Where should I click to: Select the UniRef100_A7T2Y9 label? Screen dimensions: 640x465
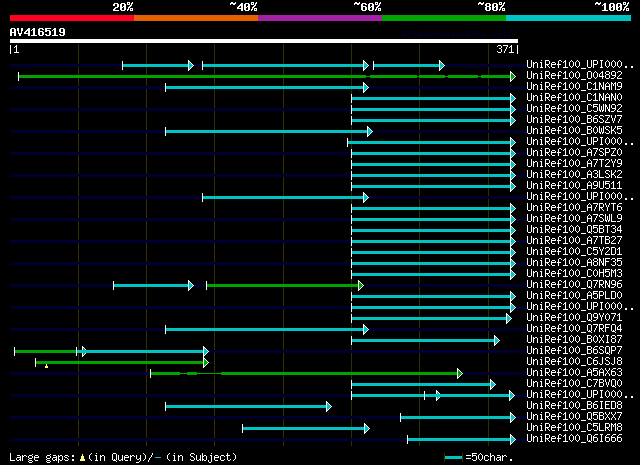click(x=574, y=163)
